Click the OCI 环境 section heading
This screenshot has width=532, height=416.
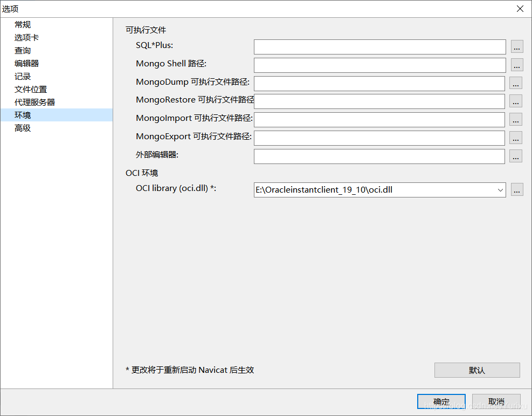(142, 173)
